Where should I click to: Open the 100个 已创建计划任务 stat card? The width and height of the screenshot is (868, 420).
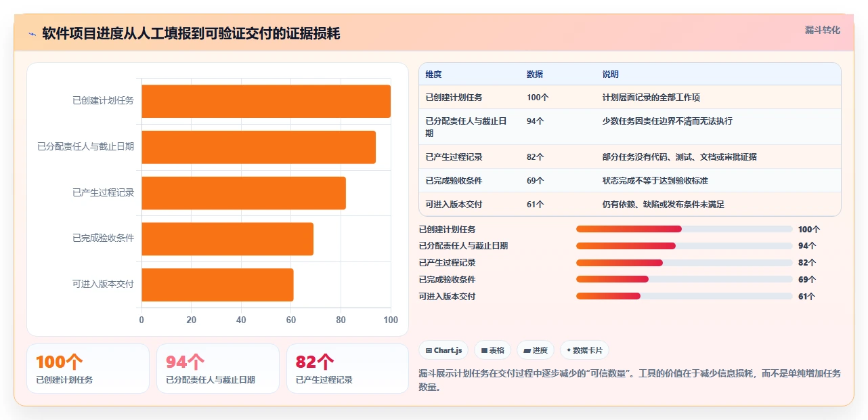click(x=88, y=369)
